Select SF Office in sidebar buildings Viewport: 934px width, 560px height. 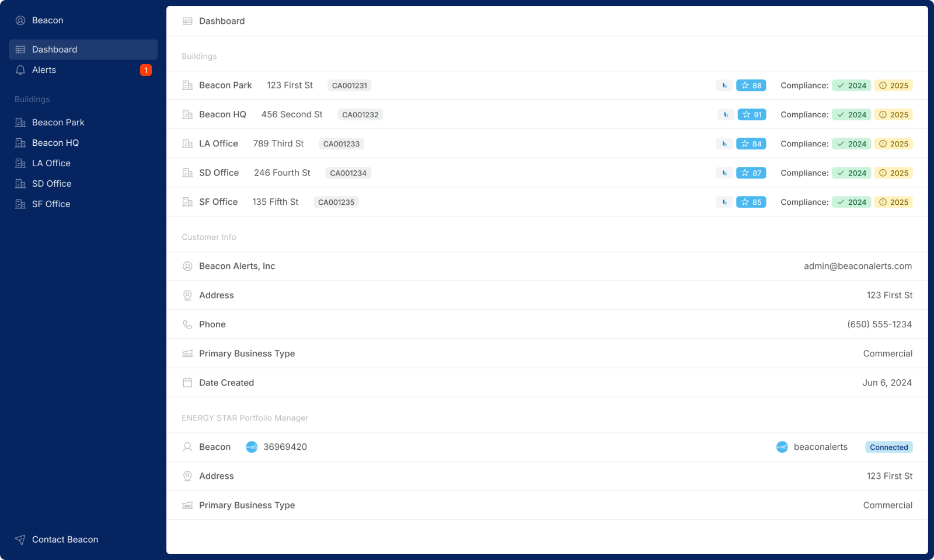click(83, 204)
